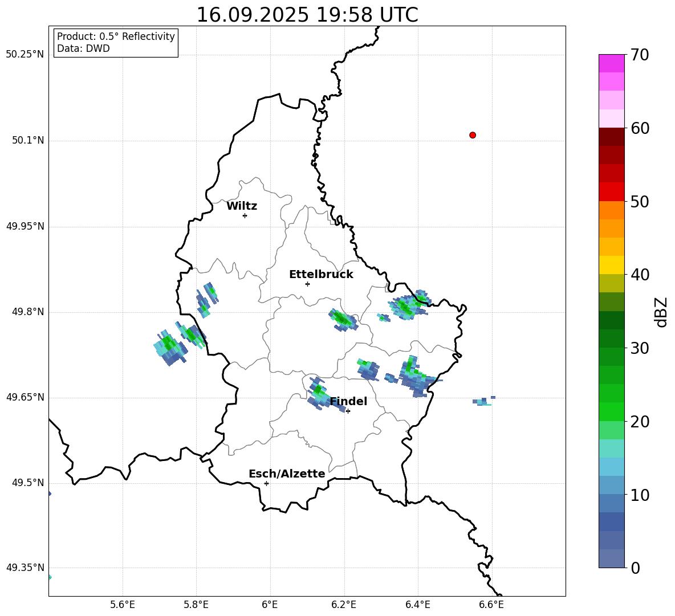675x616 pixels.
Task: Click the 49.8°N latitude label
Action: pyautogui.click(x=28, y=312)
